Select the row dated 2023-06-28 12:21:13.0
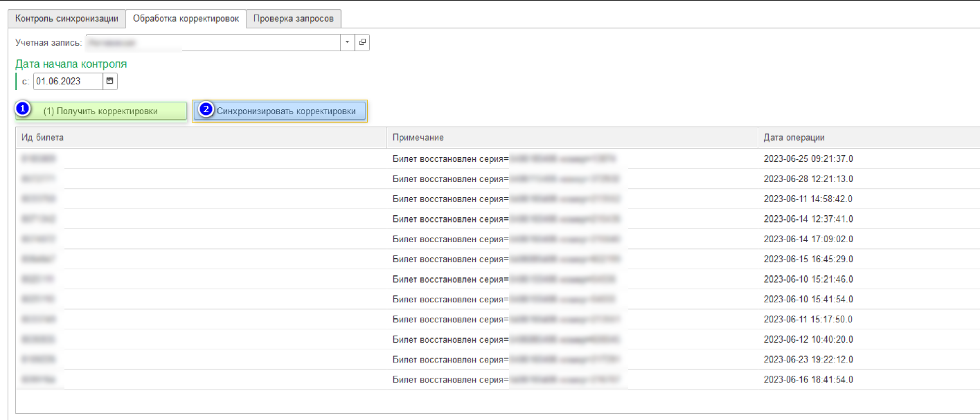Viewport: 980px width, 420px height. tap(808, 179)
